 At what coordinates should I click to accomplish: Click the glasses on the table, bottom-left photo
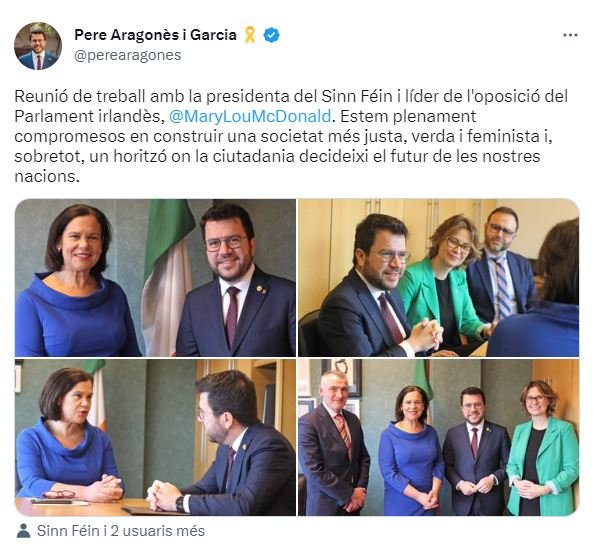(59, 494)
